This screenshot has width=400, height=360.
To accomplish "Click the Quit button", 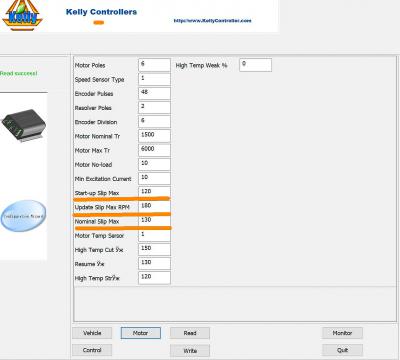I will click(342, 350).
